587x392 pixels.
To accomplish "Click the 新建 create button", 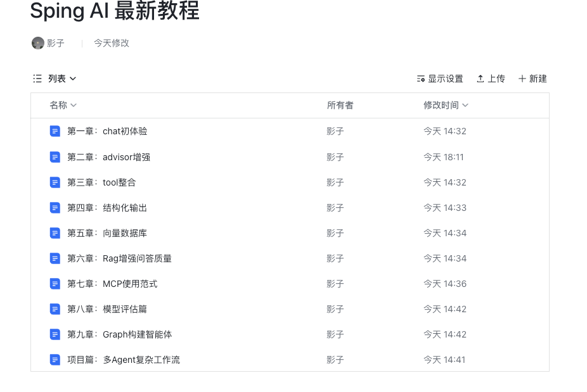I will (532, 79).
